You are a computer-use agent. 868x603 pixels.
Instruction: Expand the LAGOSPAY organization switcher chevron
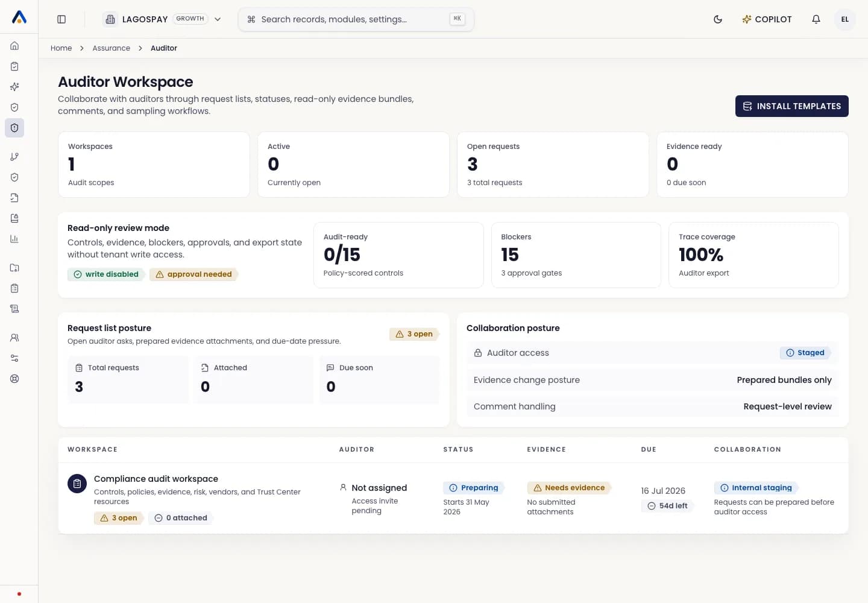(x=218, y=19)
